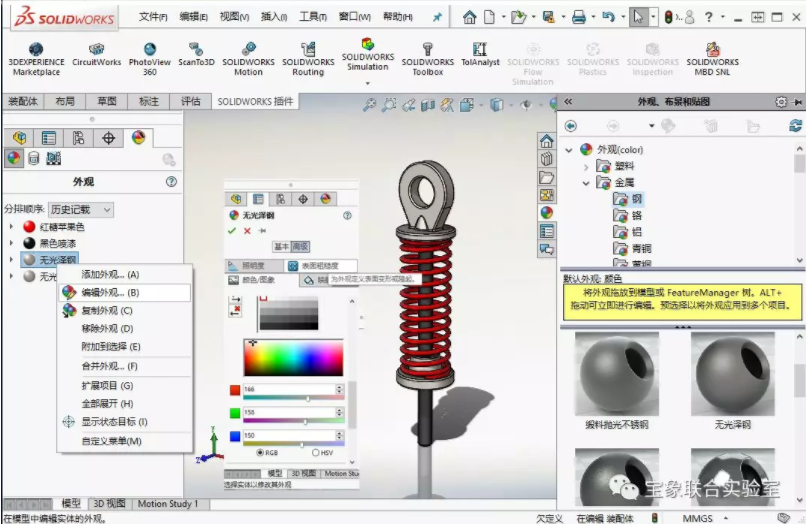Go back in appearances task pane
806x526 pixels.
click(x=571, y=125)
